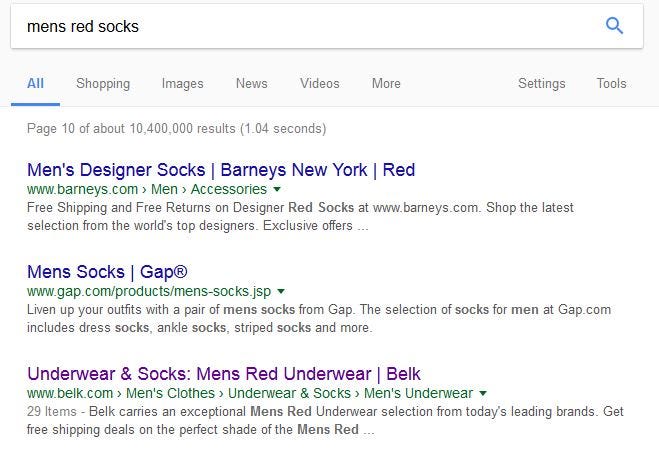Open the Settings menu
Image resolution: width=659 pixels, height=455 pixels.
coord(541,83)
